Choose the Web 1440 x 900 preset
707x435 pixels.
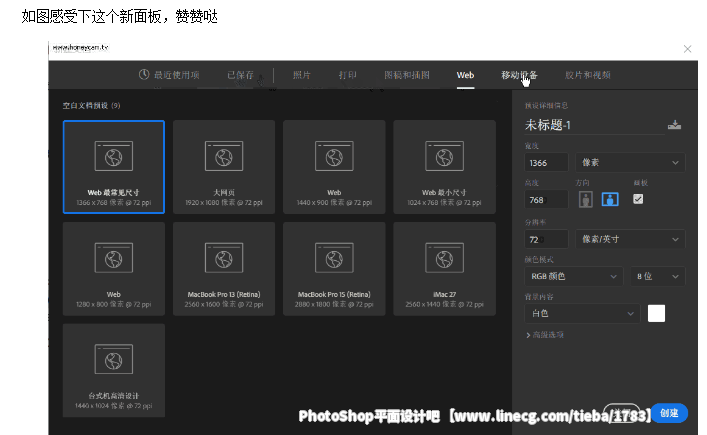[x=334, y=167]
